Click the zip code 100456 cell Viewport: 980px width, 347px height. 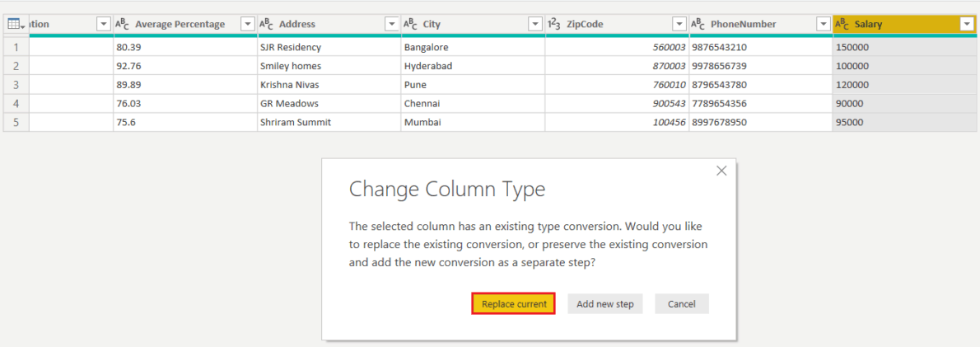tap(616, 123)
